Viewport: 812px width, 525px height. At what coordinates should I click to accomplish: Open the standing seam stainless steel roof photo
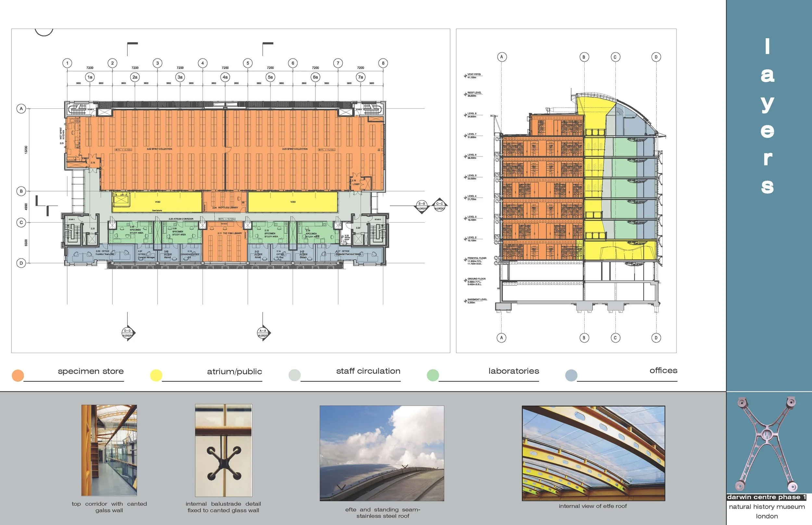pos(382,453)
